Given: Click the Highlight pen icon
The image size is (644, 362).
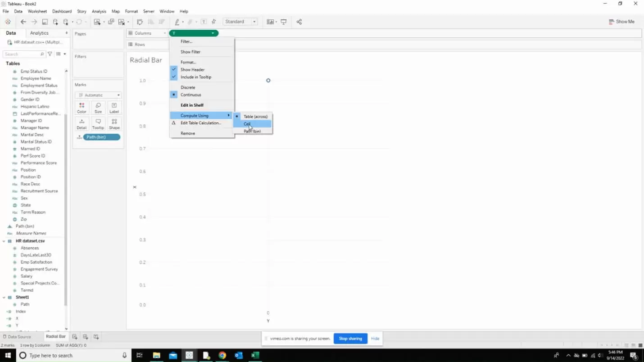Looking at the screenshot, I should (177, 22).
